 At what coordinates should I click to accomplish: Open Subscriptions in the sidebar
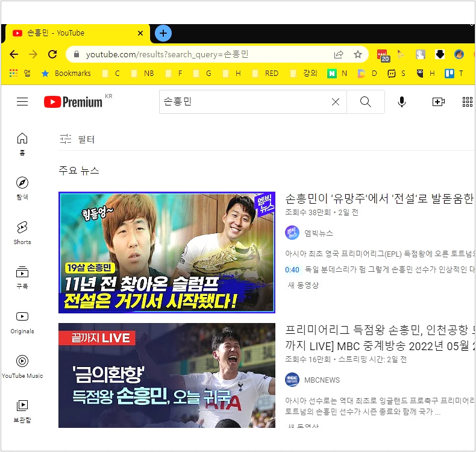pyautogui.click(x=22, y=277)
